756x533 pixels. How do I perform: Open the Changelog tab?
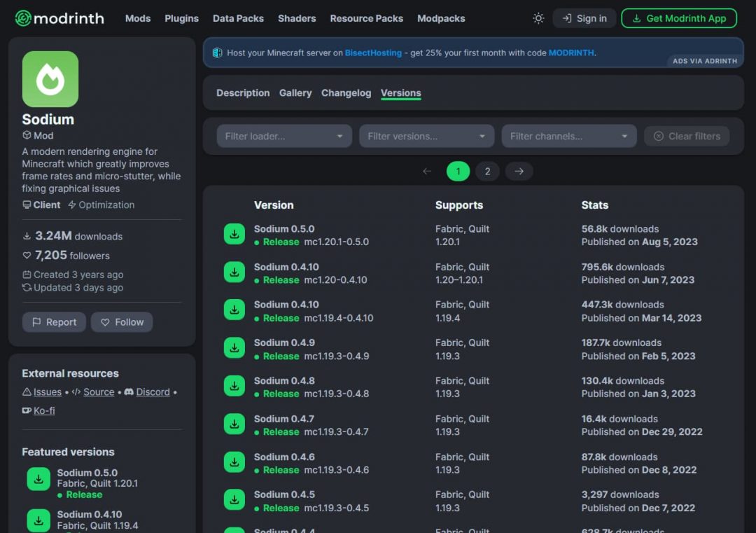346,92
